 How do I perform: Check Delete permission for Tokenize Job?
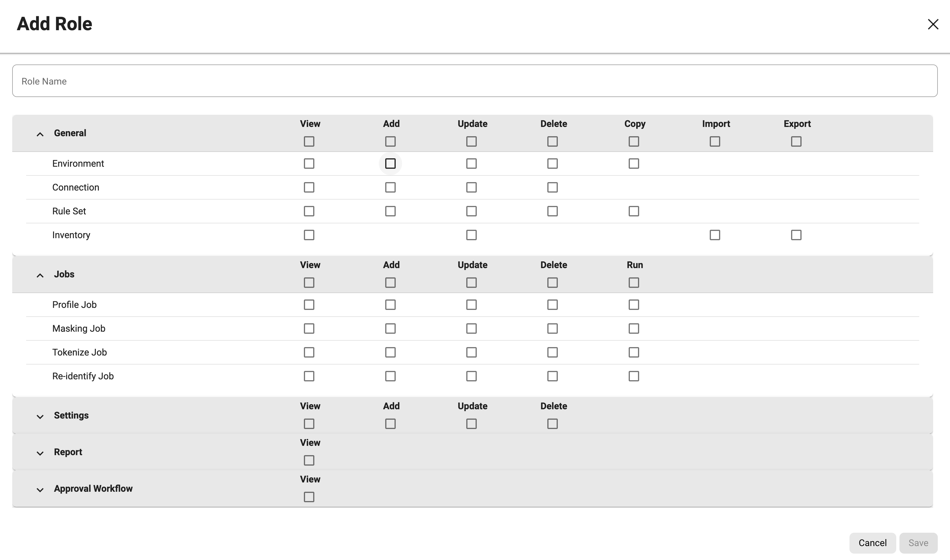tap(552, 352)
